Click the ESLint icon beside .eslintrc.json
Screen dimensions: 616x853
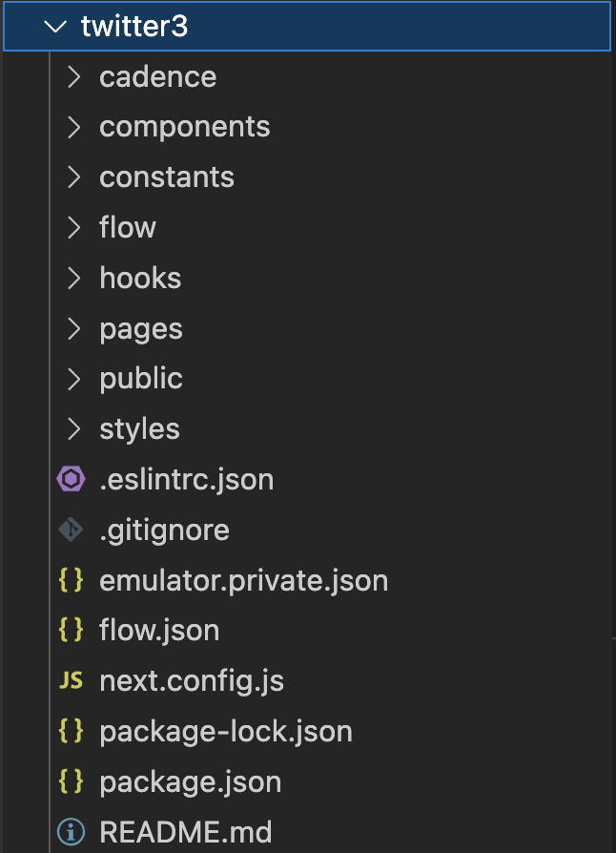[x=71, y=479]
